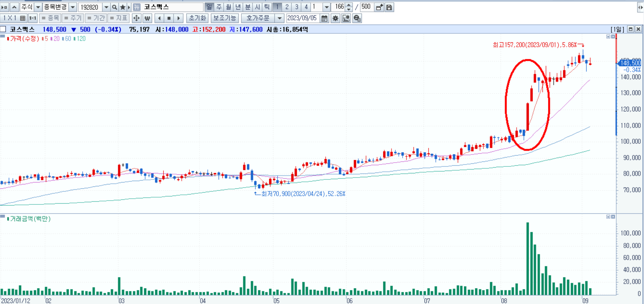
Task: Click the small 1x1 layout reset icon
Action: pyautogui.click(x=33, y=18)
